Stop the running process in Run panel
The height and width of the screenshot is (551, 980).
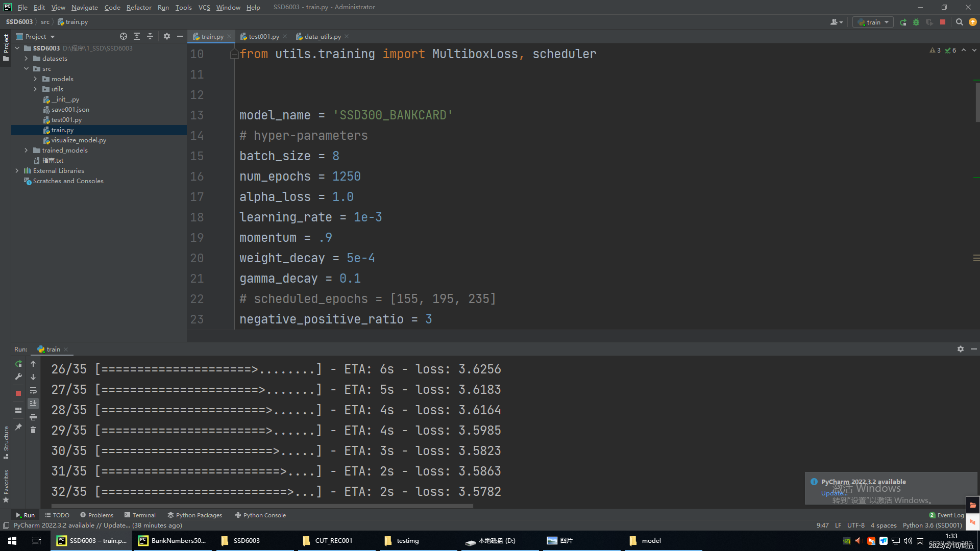(x=18, y=393)
